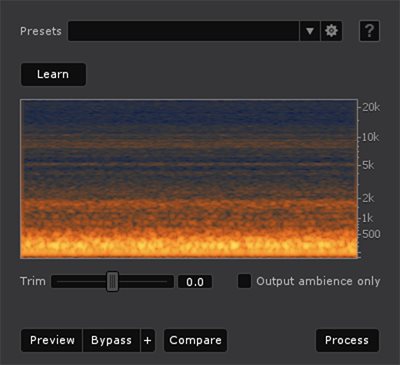Expand the Presets dropdown arrow
The height and width of the screenshot is (365, 400).
click(x=310, y=31)
